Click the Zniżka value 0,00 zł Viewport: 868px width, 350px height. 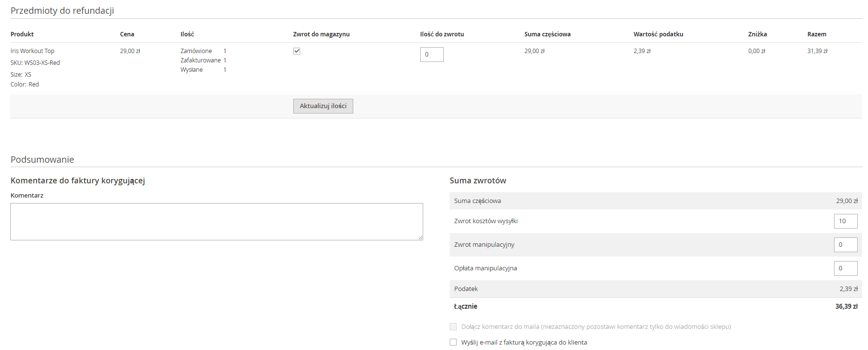(x=757, y=51)
